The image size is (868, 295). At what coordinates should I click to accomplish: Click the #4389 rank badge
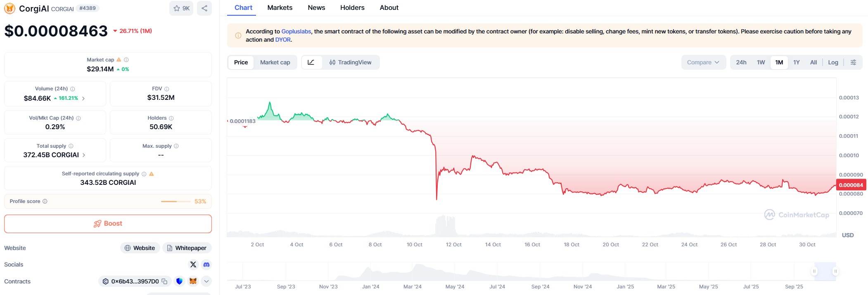[x=88, y=8]
